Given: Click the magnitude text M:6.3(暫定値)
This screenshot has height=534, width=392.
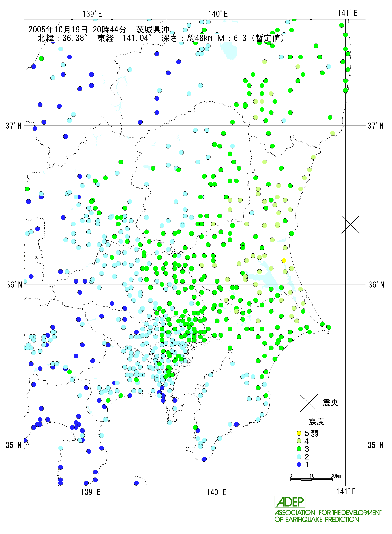Looking at the screenshot, I should [x=251, y=38].
